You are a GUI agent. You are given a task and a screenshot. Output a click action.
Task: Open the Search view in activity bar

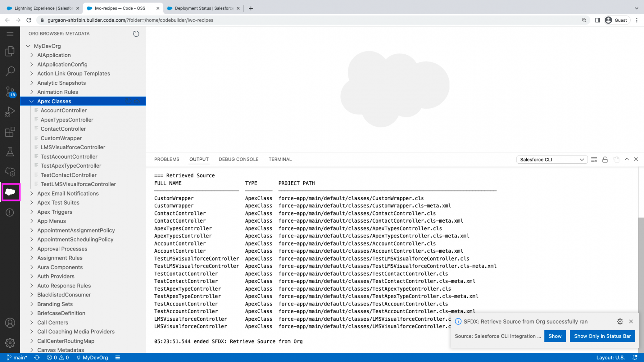[x=10, y=71]
